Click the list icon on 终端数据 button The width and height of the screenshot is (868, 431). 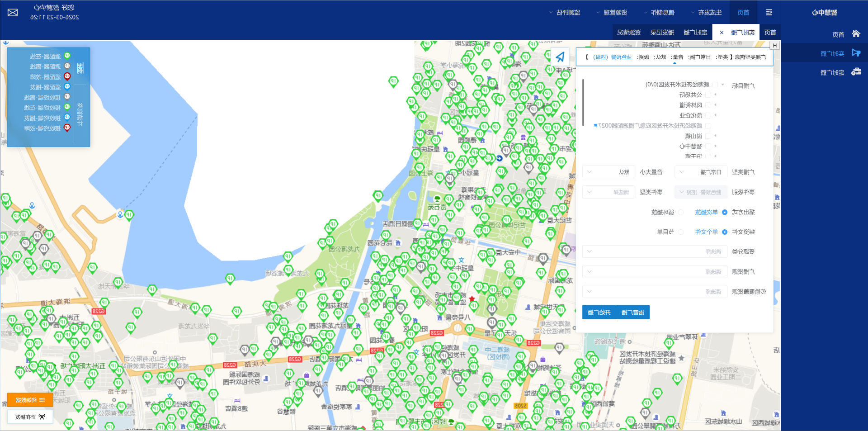click(x=42, y=400)
